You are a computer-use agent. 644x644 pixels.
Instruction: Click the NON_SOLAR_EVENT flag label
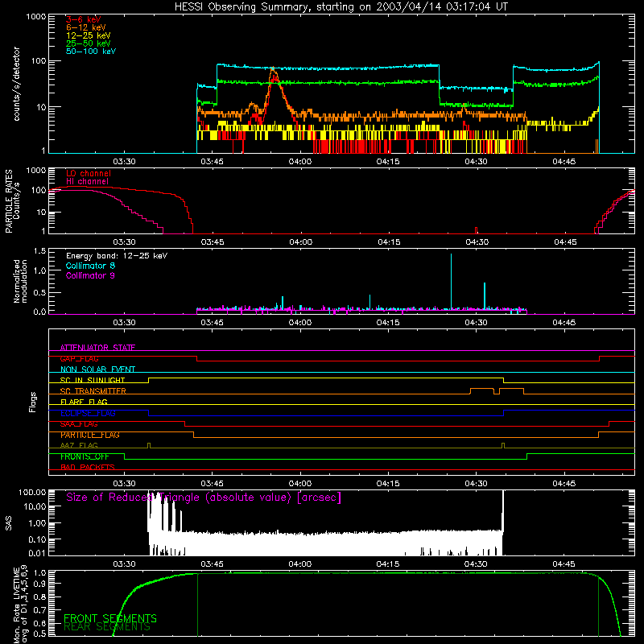coord(97,369)
